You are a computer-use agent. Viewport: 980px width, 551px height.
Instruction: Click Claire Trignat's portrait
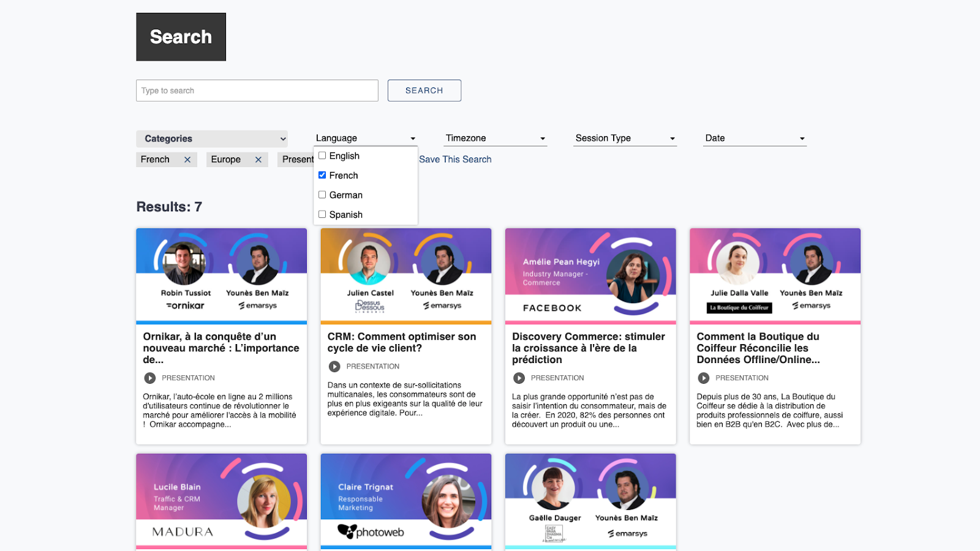tap(448, 501)
